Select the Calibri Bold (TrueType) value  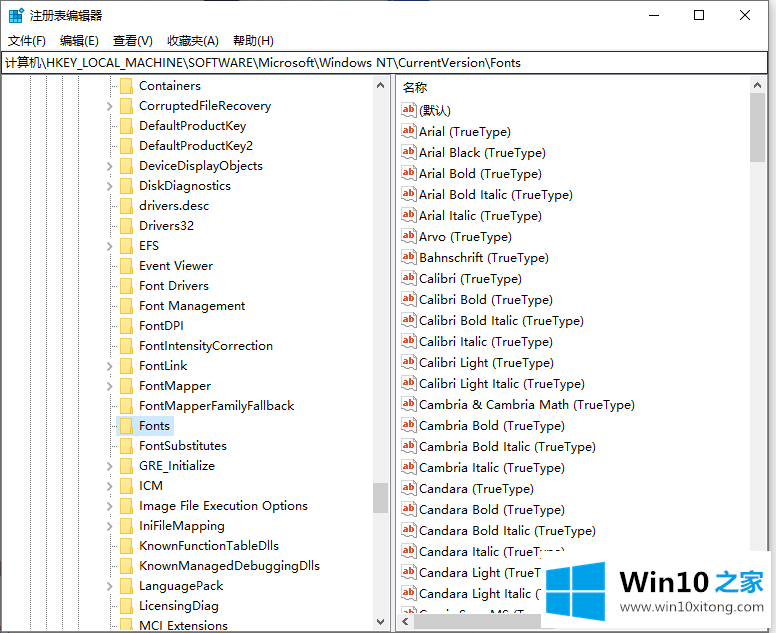pyautogui.click(x=485, y=300)
